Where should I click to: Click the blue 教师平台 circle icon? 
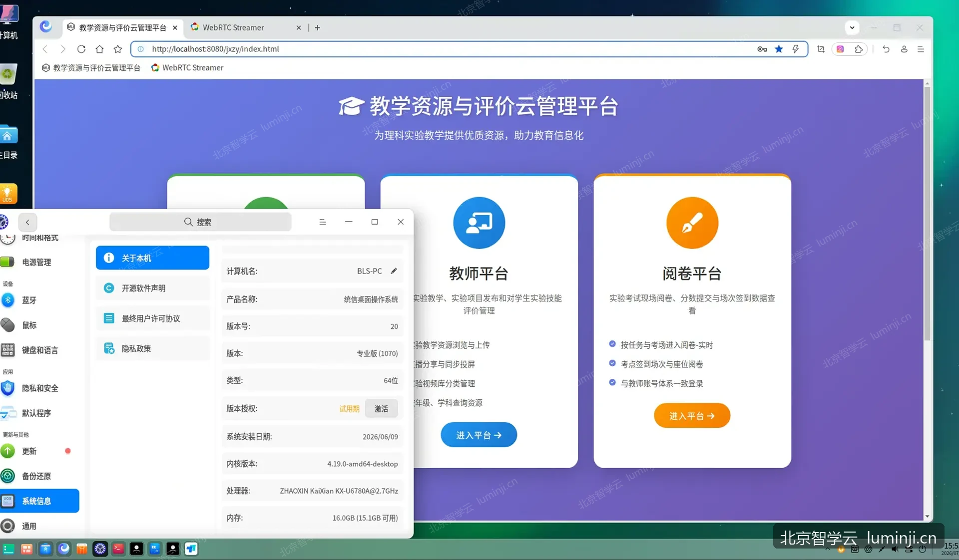coord(479,223)
